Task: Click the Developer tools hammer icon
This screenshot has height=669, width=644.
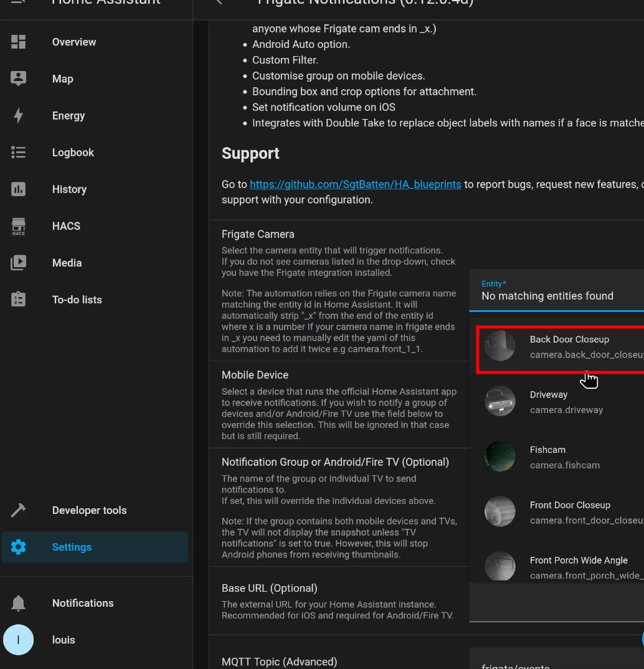Action: click(x=18, y=510)
